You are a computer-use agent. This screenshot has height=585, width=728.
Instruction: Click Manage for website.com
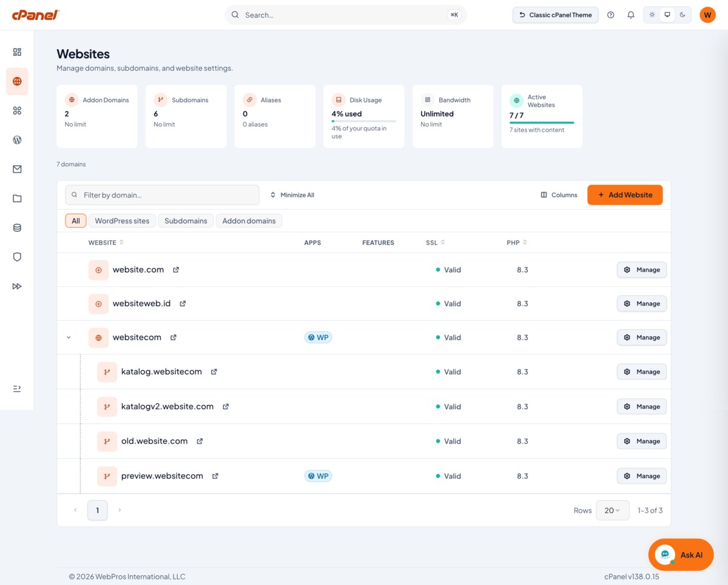pos(642,270)
